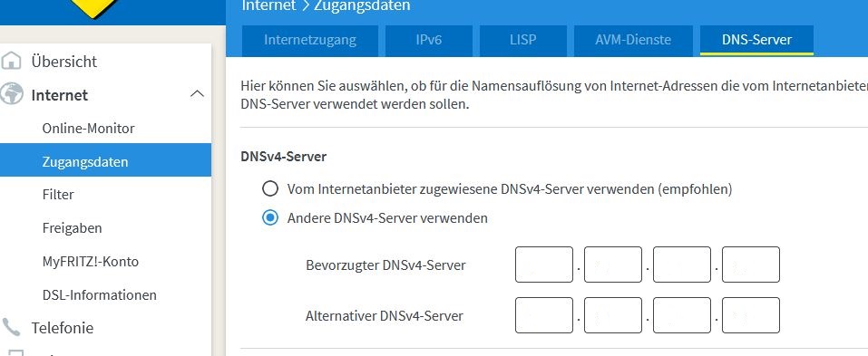Image resolution: width=868 pixels, height=356 pixels.
Task: Click second octet of Bevorzugter DNSv4-Server
Action: coord(613,265)
